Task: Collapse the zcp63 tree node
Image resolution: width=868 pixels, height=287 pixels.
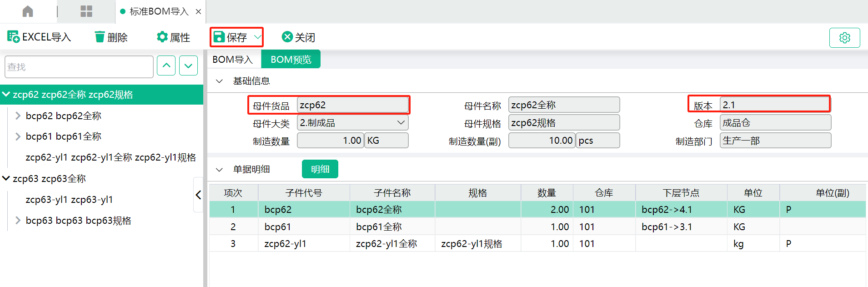Action: pos(6,178)
